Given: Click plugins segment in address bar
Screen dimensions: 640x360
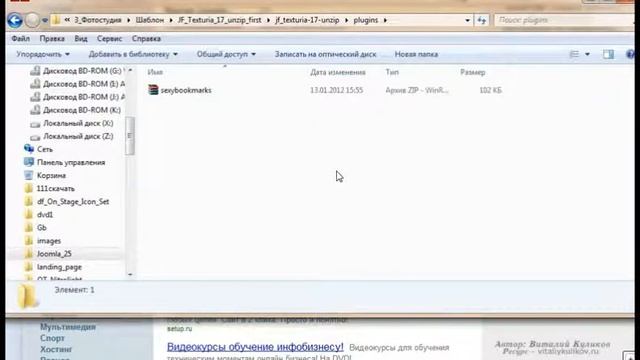Looking at the screenshot, I should point(366,20).
